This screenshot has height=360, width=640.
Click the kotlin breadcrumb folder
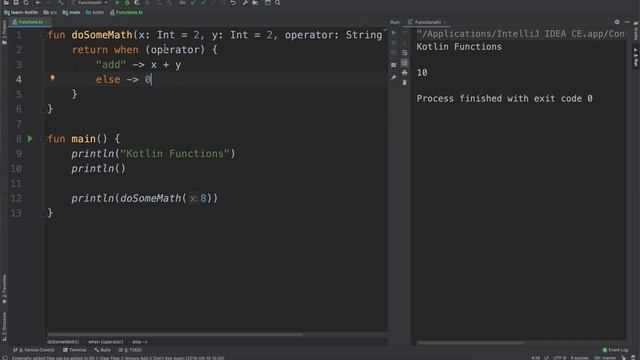coord(95,12)
